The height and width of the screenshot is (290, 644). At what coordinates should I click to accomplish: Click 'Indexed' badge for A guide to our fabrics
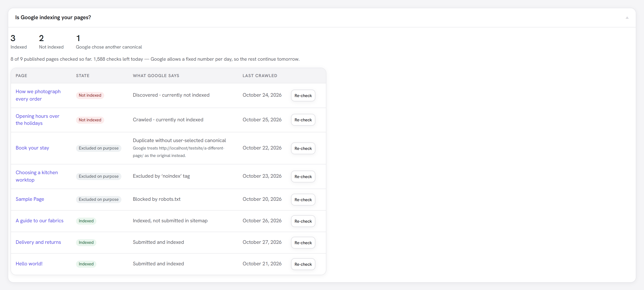86,221
